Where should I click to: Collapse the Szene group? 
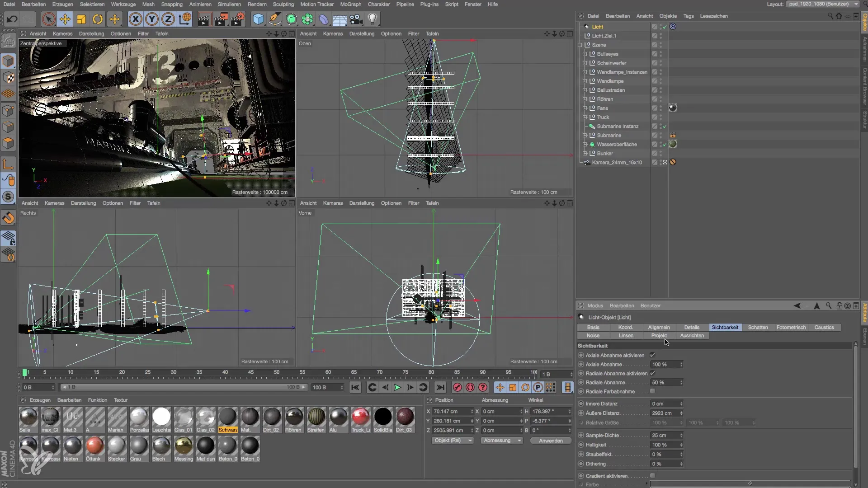(580, 45)
